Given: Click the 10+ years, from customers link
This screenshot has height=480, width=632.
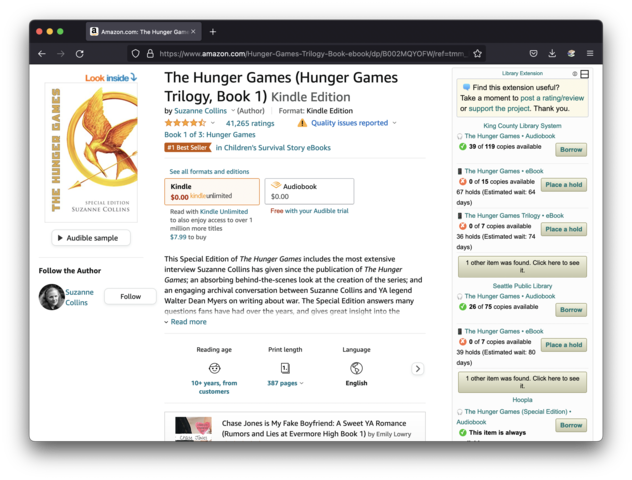Looking at the screenshot, I should pyautogui.click(x=214, y=387).
